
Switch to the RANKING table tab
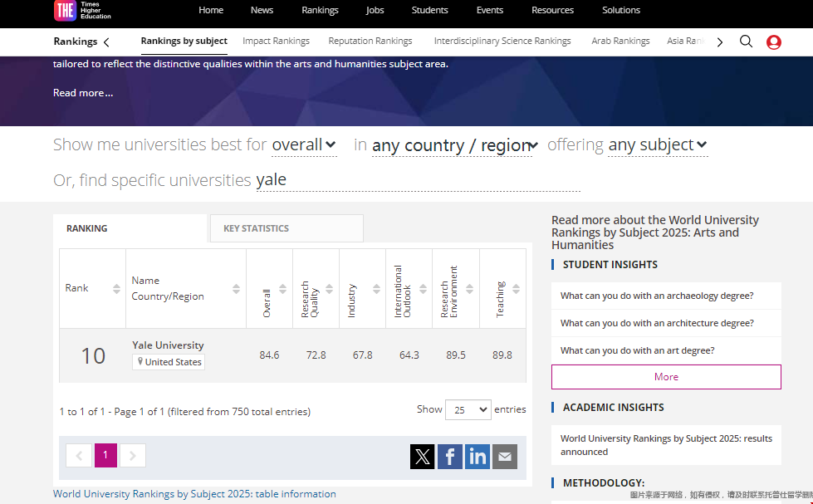pyautogui.click(x=130, y=228)
